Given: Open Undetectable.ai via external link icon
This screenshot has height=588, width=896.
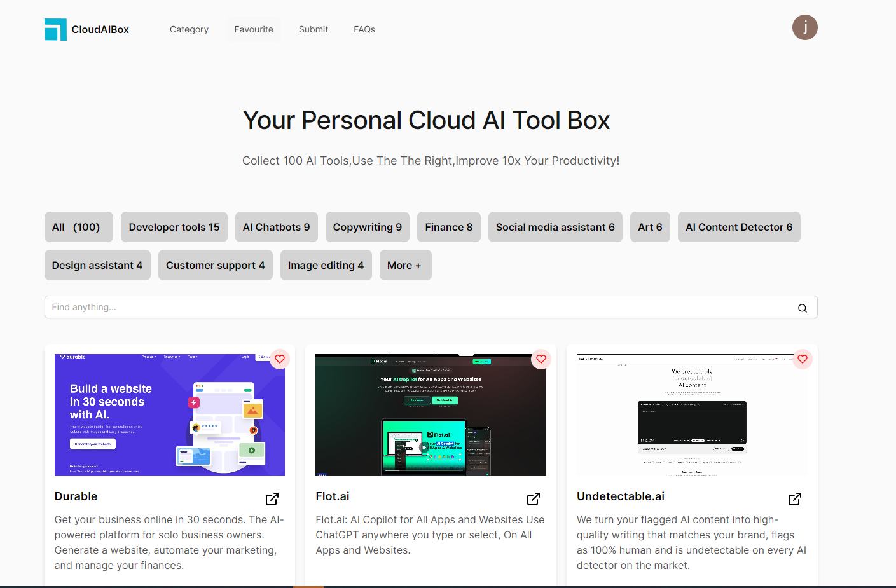Looking at the screenshot, I should point(795,499).
